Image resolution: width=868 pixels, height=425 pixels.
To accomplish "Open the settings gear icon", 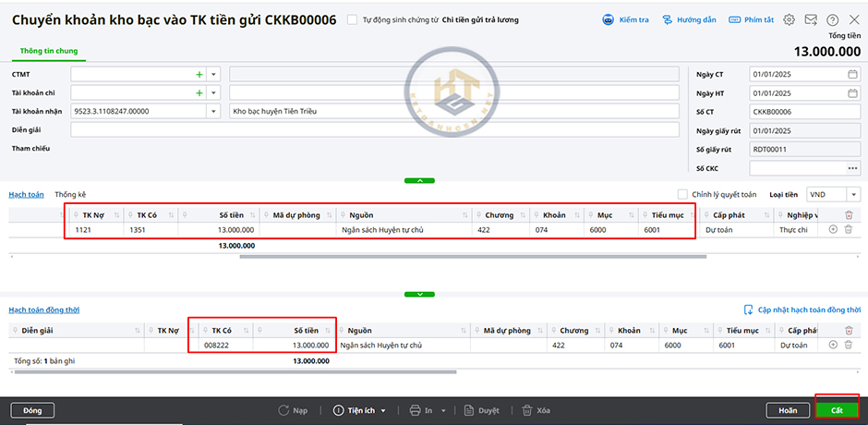I will (789, 19).
